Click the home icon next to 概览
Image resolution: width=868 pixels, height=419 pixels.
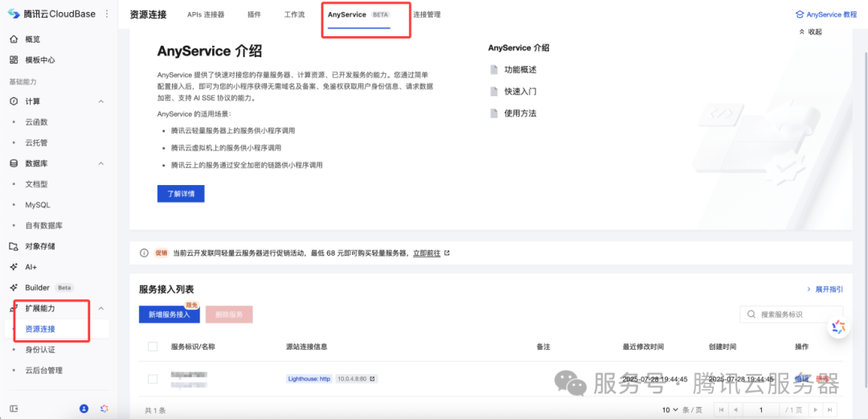coord(14,39)
